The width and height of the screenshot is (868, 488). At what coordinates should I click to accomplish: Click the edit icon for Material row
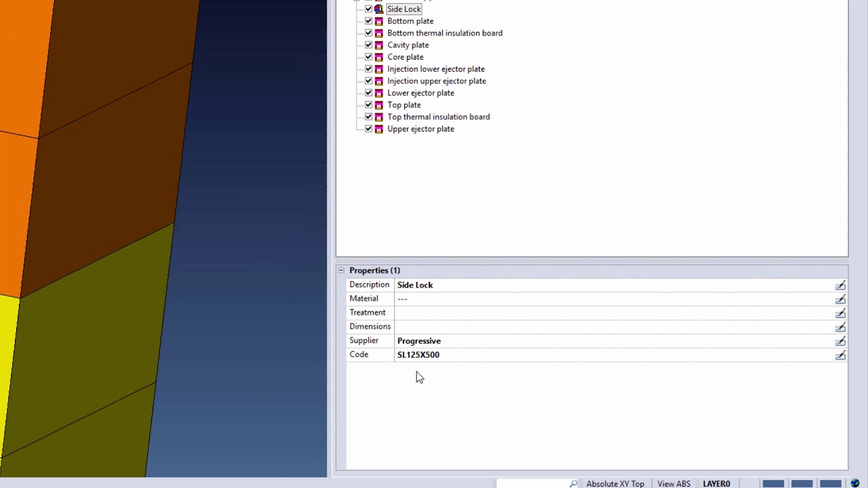tap(840, 299)
